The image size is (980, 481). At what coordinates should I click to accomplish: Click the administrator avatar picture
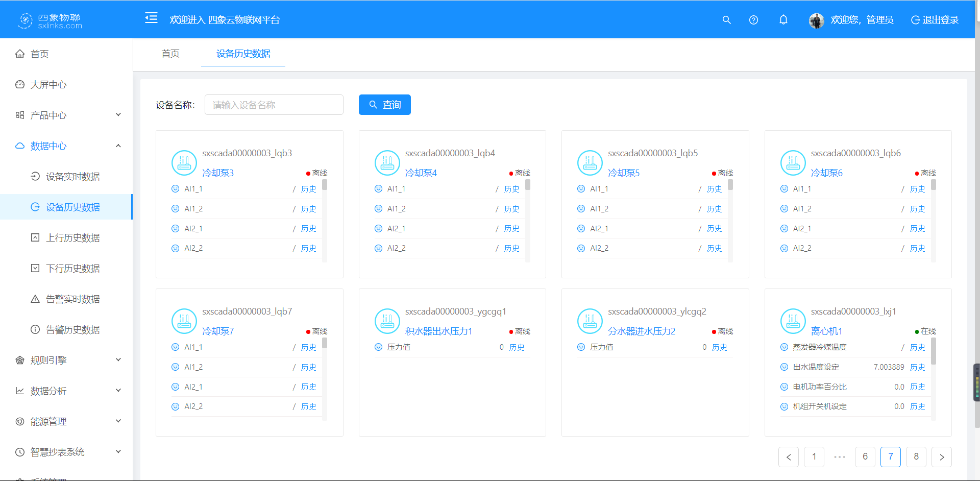[x=816, y=20]
